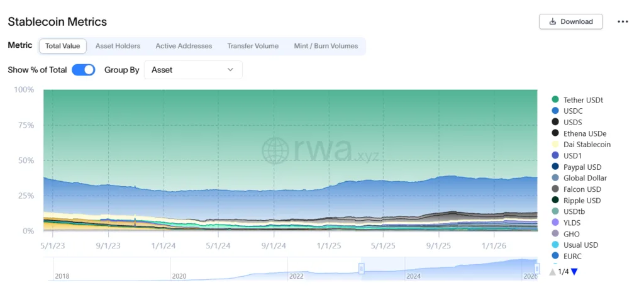The height and width of the screenshot is (295, 644).
Task: Click the Download button
Action: tap(570, 22)
